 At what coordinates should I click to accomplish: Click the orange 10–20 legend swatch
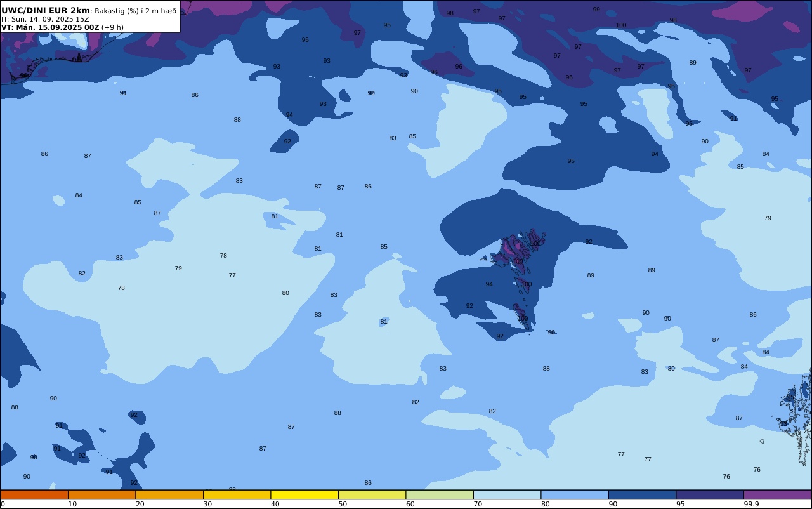click(101, 494)
